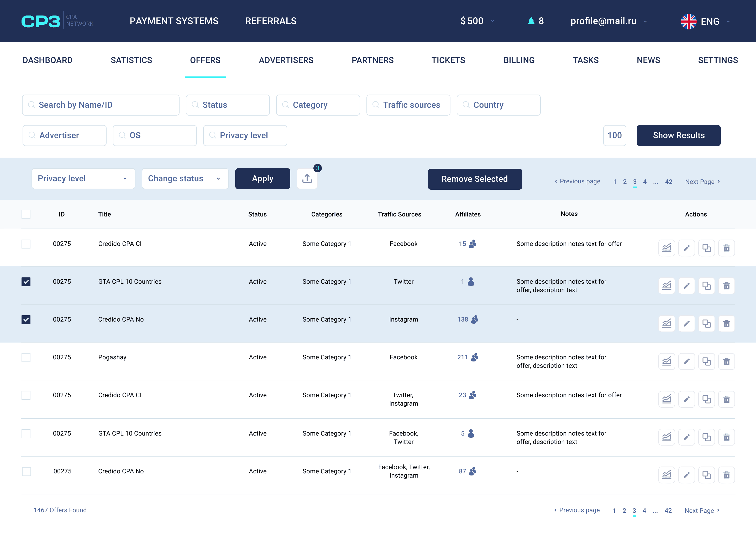Check GTA CPL 10 Countries row with Facebook, Twitter
The height and width of the screenshot is (538, 756).
(x=26, y=433)
